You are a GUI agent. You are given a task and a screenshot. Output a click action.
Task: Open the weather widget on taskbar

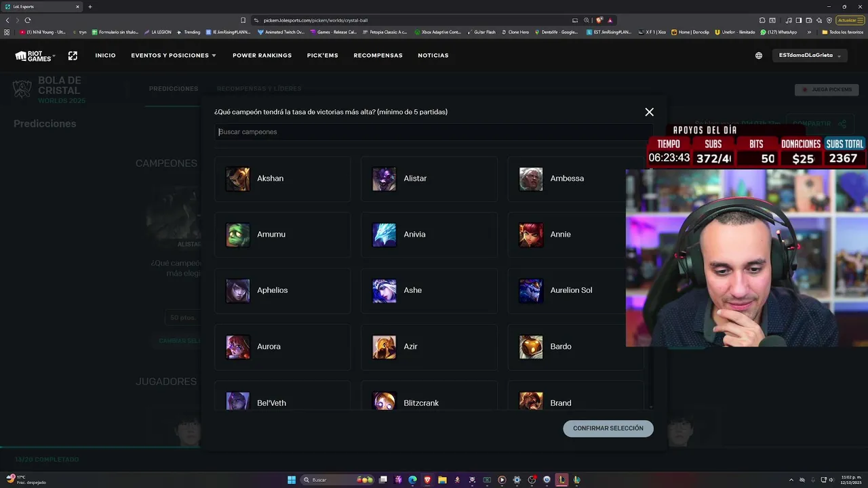26,480
